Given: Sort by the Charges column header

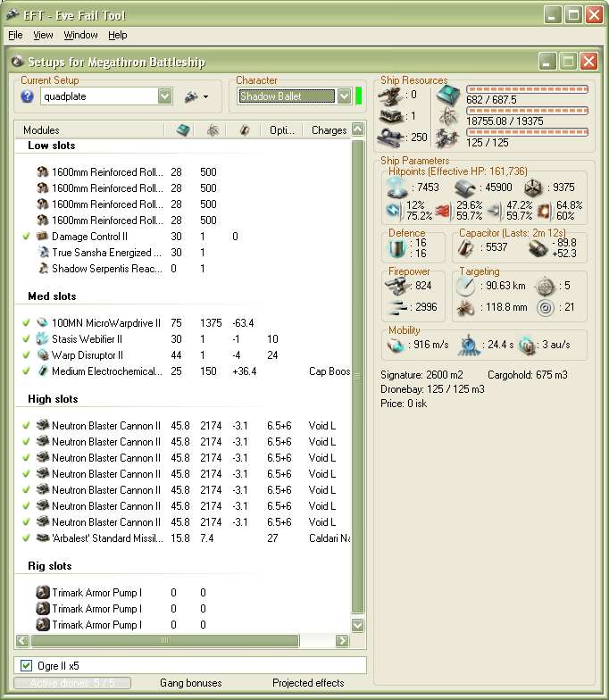Looking at the screenshot, I should tap(327, 130).
